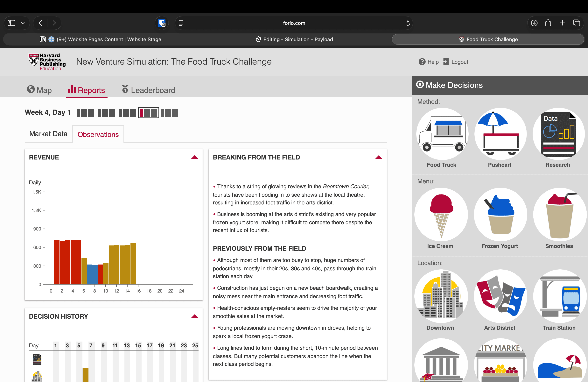The height and width of the screenshot is (382, 588).
Task: Select the Arts District location icon
Action: tap(500, 296)
